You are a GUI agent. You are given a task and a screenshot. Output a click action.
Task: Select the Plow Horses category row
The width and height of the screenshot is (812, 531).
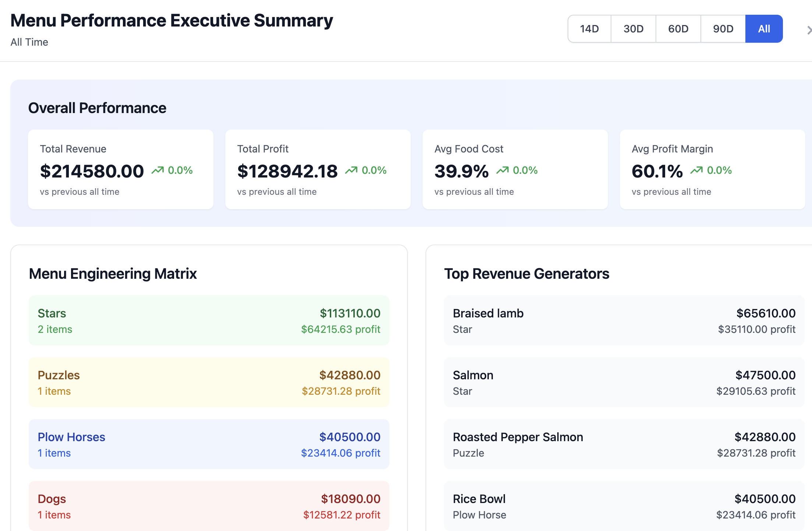209,444
